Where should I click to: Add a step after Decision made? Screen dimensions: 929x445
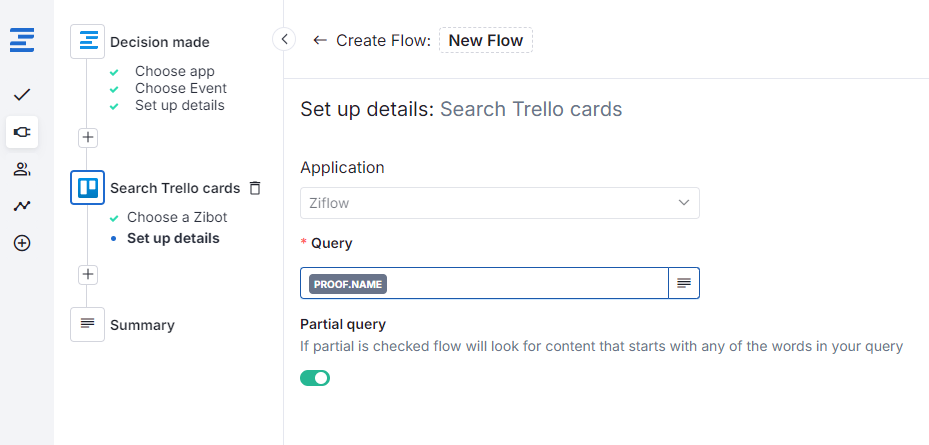point(88,138)
